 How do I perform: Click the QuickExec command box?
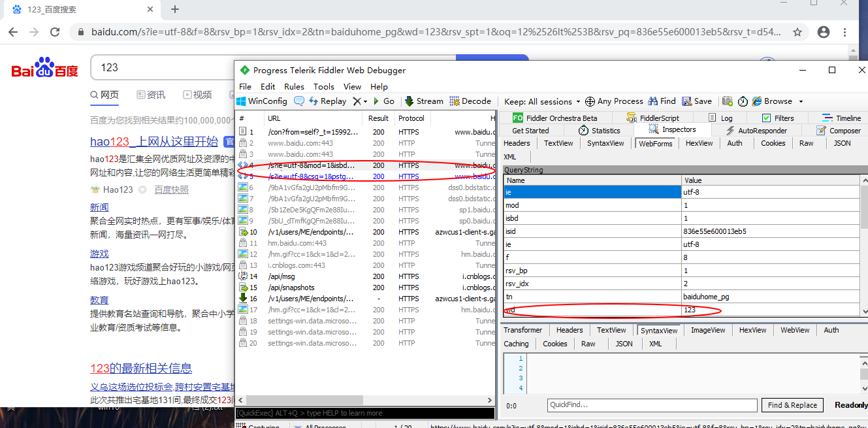tap(364, 413)
